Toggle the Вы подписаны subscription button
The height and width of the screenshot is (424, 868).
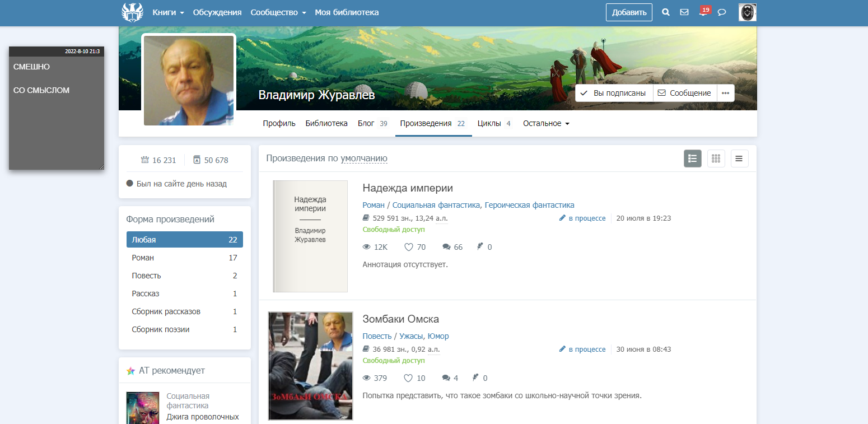pyautogui.click(x=614, y=93)
